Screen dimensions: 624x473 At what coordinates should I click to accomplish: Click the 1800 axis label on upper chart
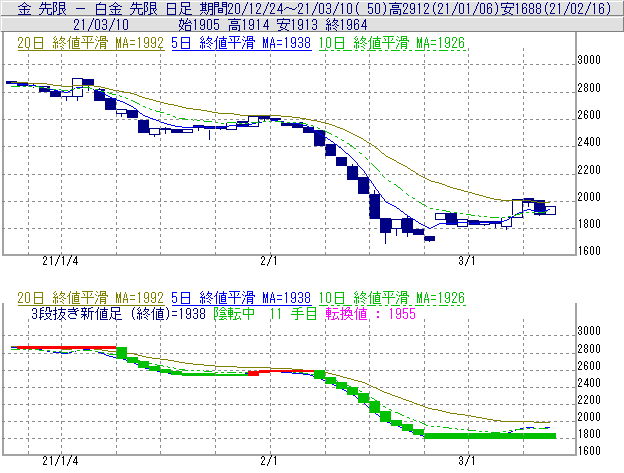(x=589, y=224)
